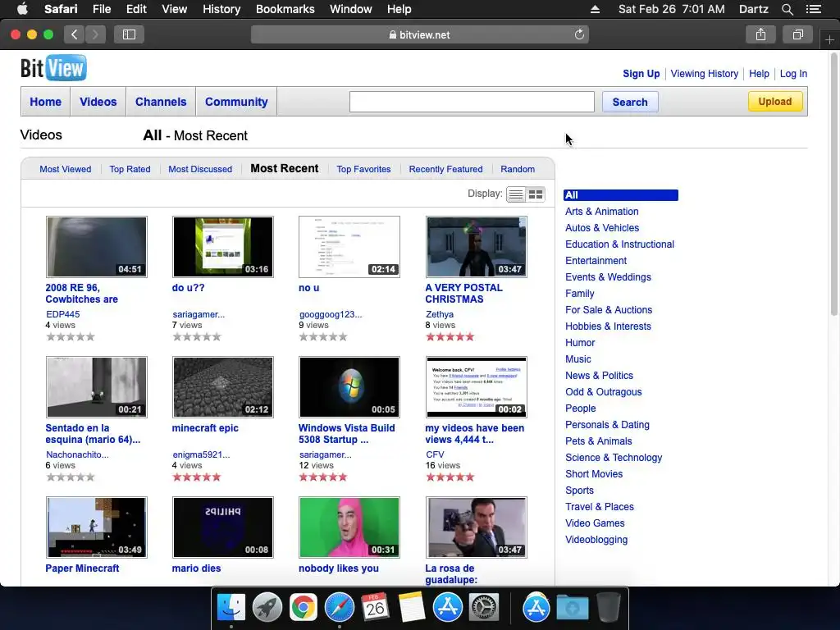Switch to the Top Rated tab
The width and height of the screenshot is (840, 630).
pos(130,169)
